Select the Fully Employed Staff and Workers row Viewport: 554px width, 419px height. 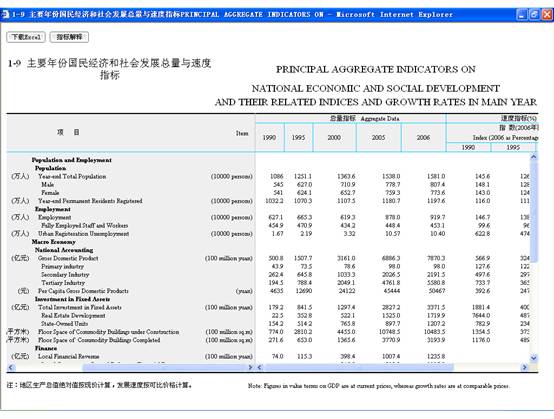(x=84, y=225)
